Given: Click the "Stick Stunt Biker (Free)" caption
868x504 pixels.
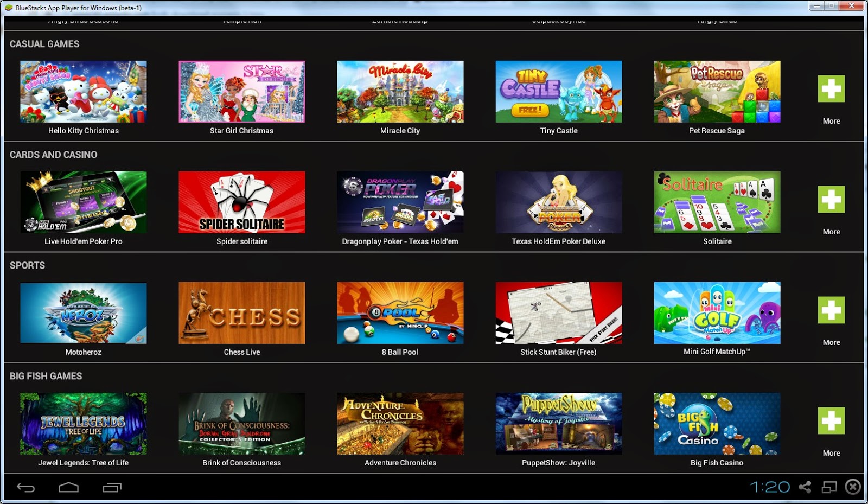Looking at the screenshot, I should click(559, 352).
